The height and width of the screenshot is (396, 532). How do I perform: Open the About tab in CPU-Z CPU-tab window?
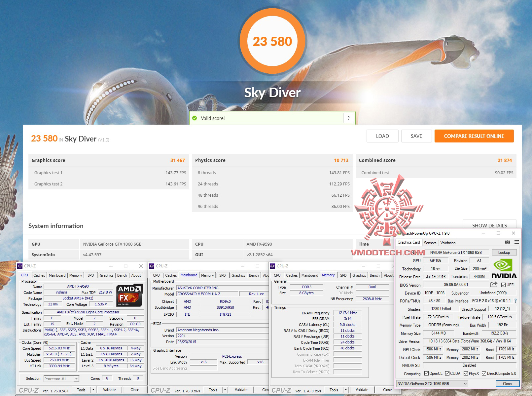tap(136, 275)
